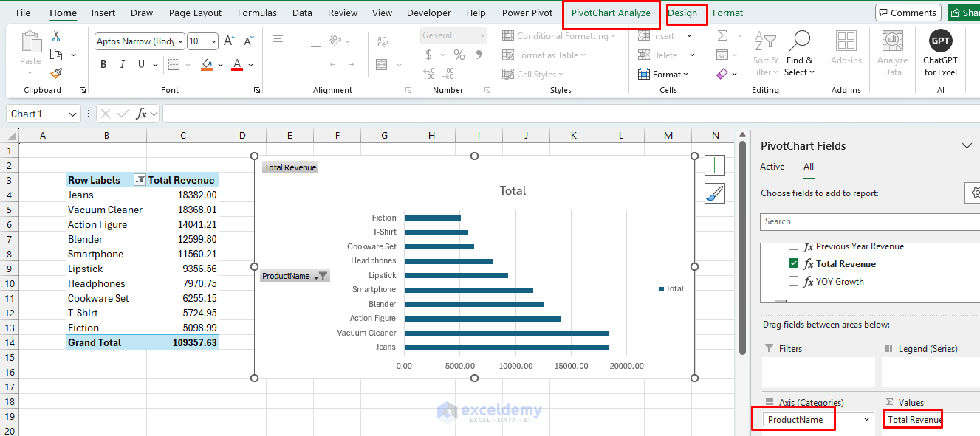Activate the Format Painter brush
Viewport: 980px width, 436px height.
[56, 73]
